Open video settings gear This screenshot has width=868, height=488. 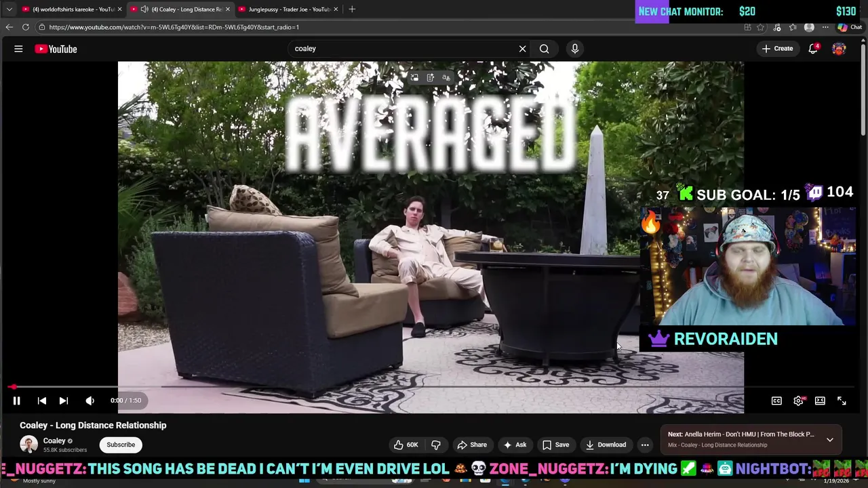coord(798,401)
